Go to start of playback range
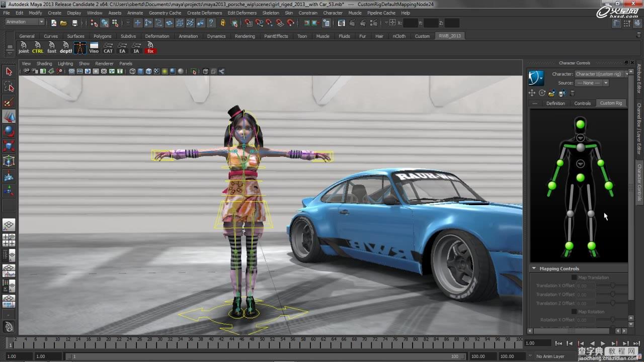The image size is (644, 362). click(558, 343)
